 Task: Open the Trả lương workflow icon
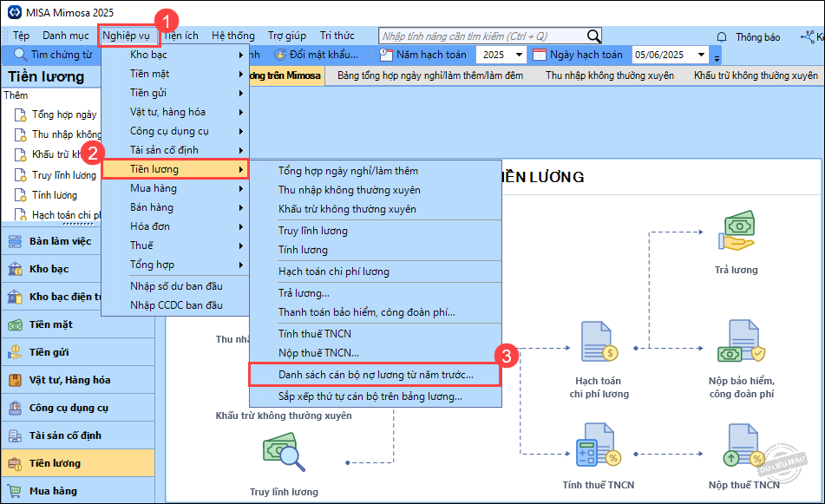[x=737, y=231]
